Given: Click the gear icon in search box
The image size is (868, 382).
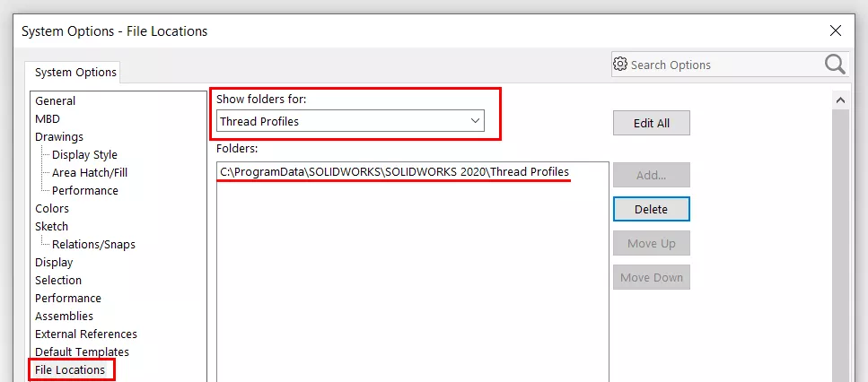Looking at the screenshot, I should [x=620, y=65].
